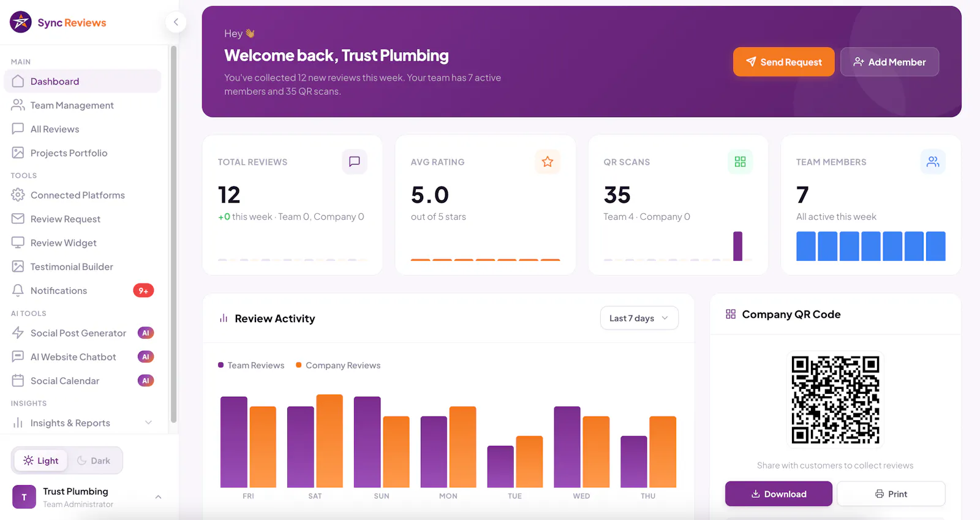Click the SAT orange Company Reviews bar
This screenshot has height=520, width=980.
pyautogui.click(x=330, y=441)
